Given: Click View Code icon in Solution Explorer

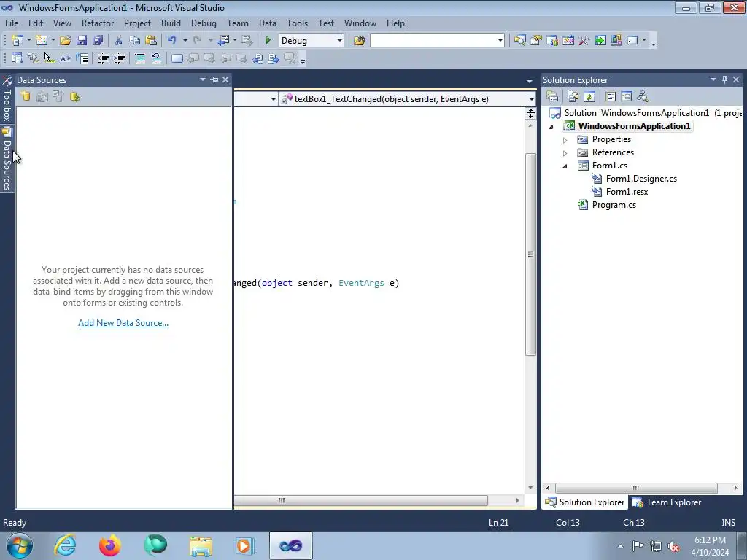Looking at the screenshot, I should point(611,97).
